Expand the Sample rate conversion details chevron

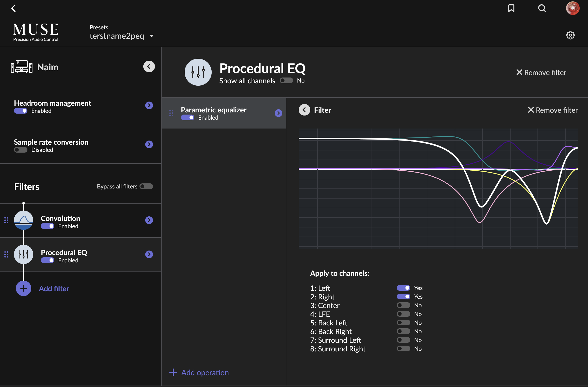coord(149,144)
